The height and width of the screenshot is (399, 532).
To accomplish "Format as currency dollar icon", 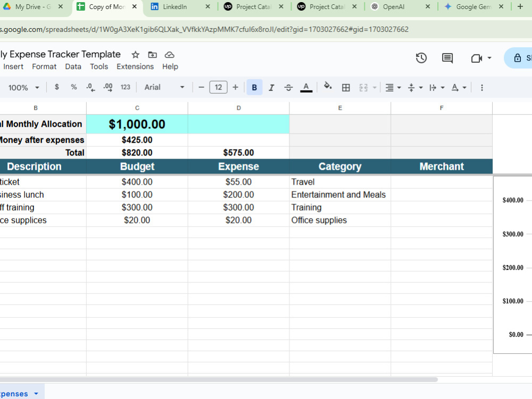I will click(x=57, y=87).
